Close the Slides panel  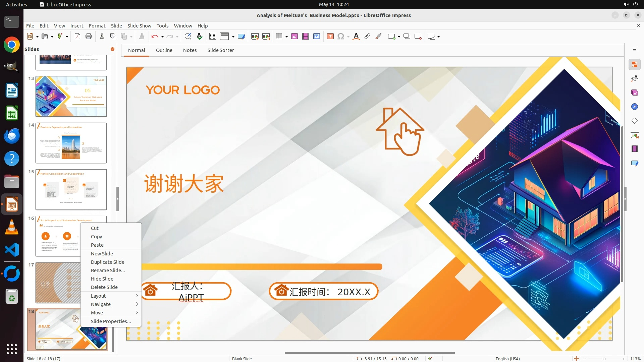[113, 49]
